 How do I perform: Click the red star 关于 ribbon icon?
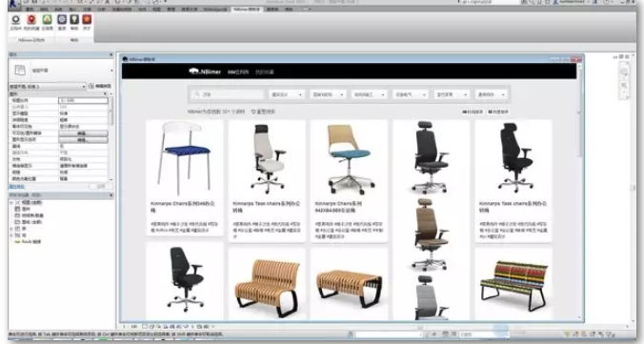tap(87, 19)
